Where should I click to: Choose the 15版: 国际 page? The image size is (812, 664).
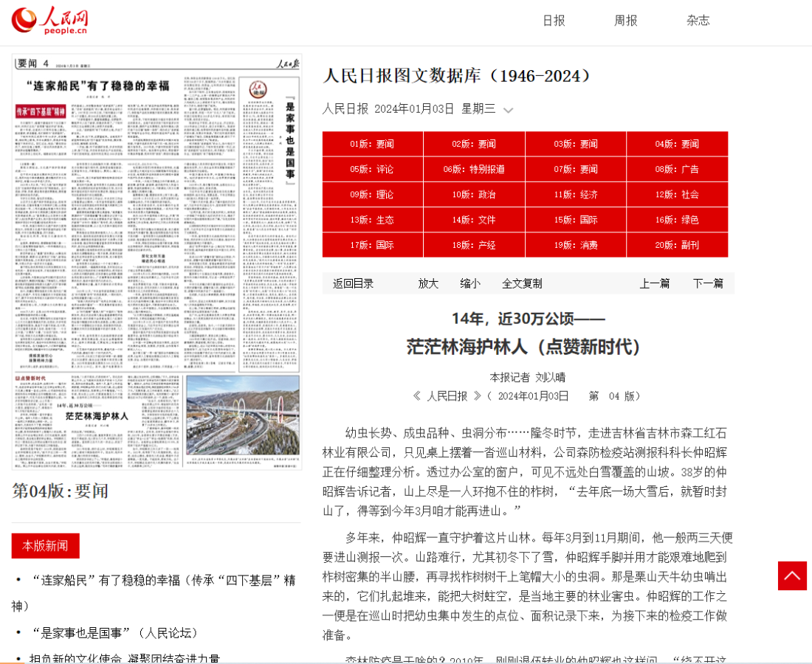575,220
